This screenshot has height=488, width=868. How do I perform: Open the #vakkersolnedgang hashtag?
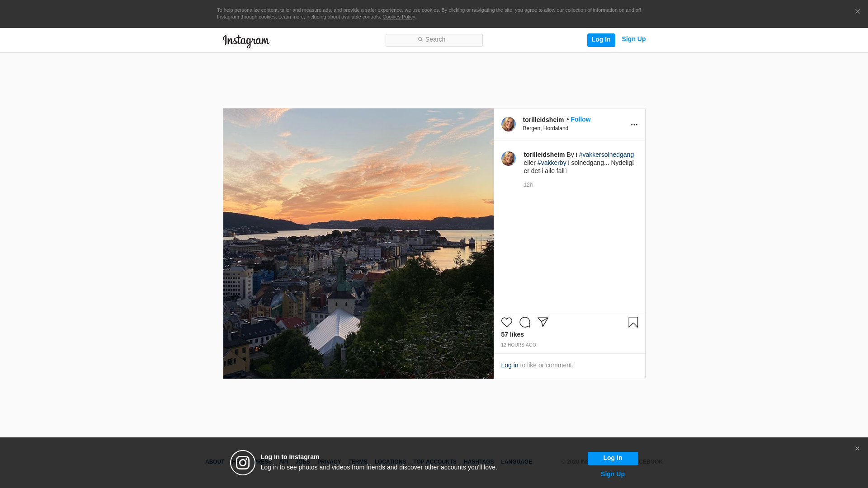606,155
